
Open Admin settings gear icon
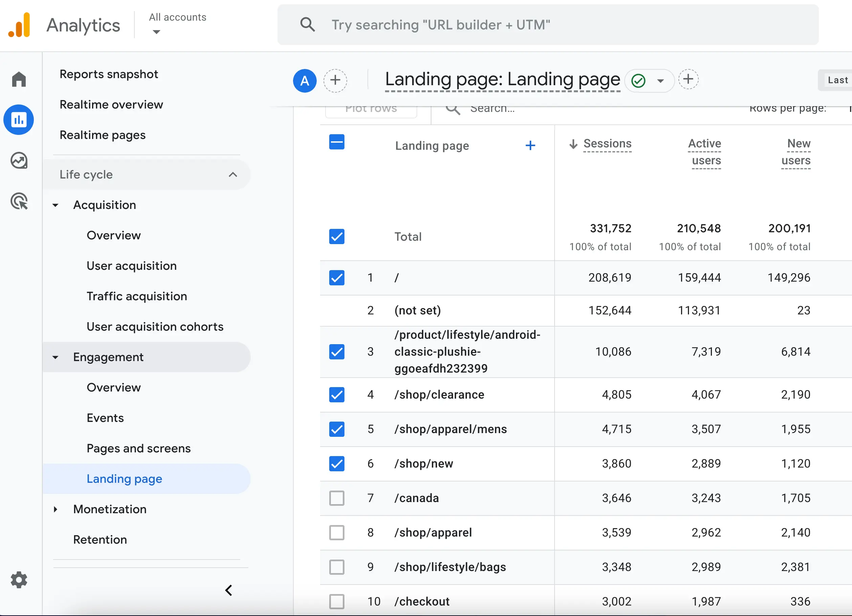[x=19, y=580]
